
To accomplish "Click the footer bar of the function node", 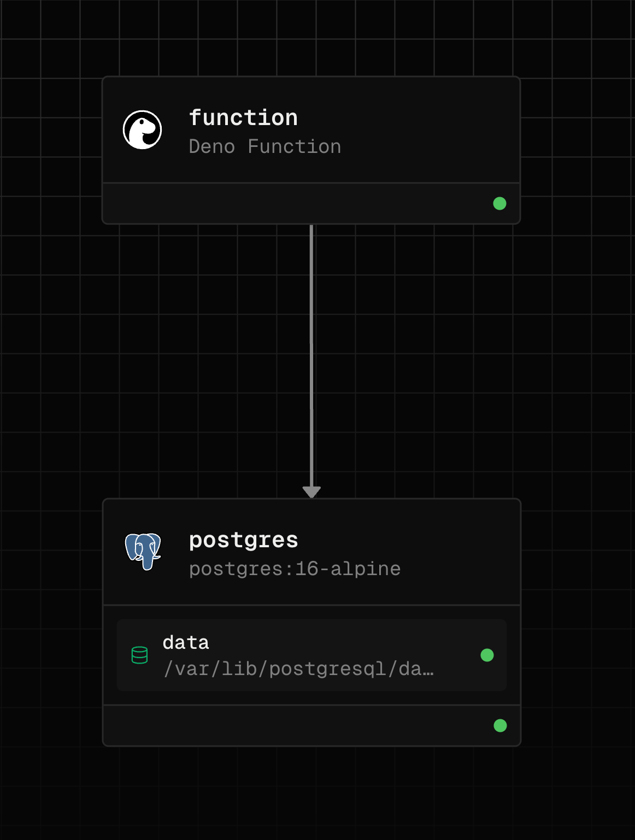I will [311, 203].
